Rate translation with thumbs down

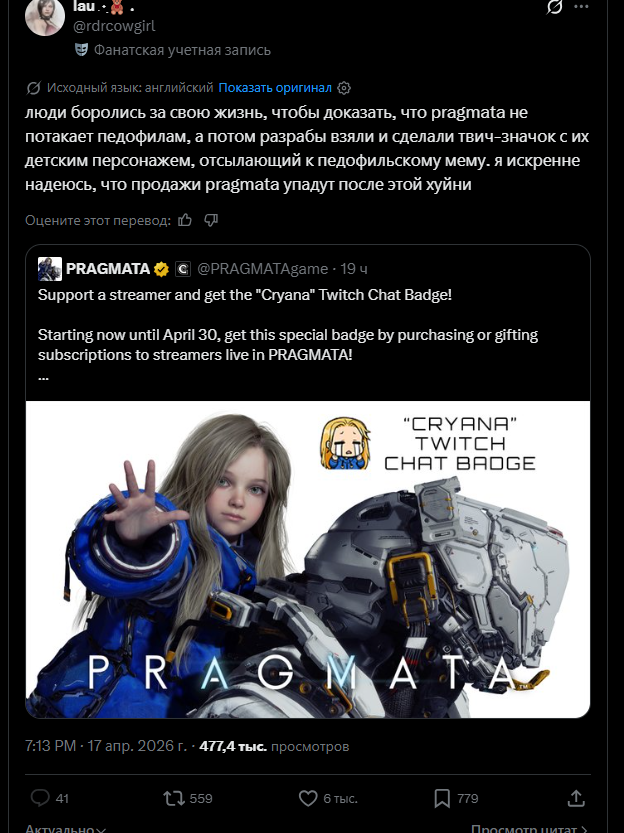[x=211, y=220]
